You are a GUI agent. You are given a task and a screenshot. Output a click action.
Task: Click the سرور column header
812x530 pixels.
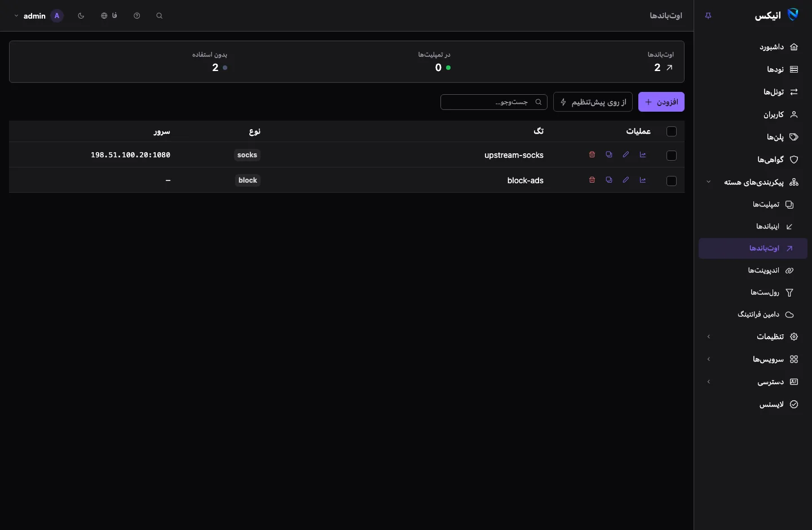[x=162, y=131]
